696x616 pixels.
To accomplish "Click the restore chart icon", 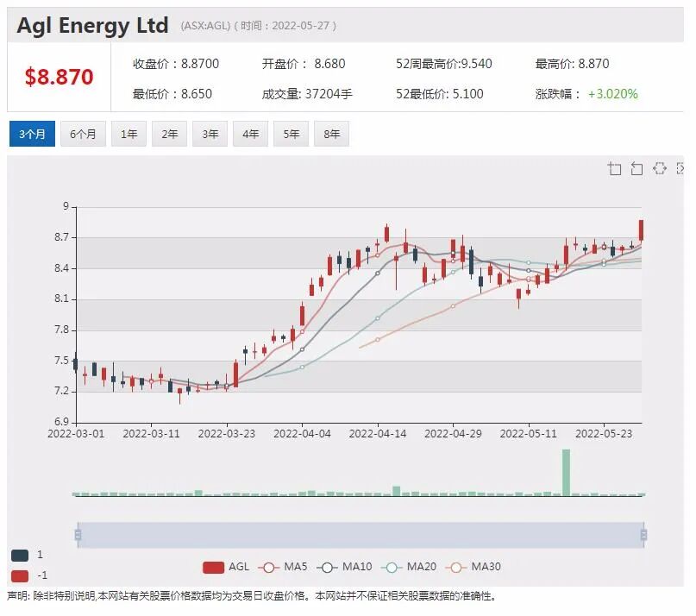I will coord(660,168).
